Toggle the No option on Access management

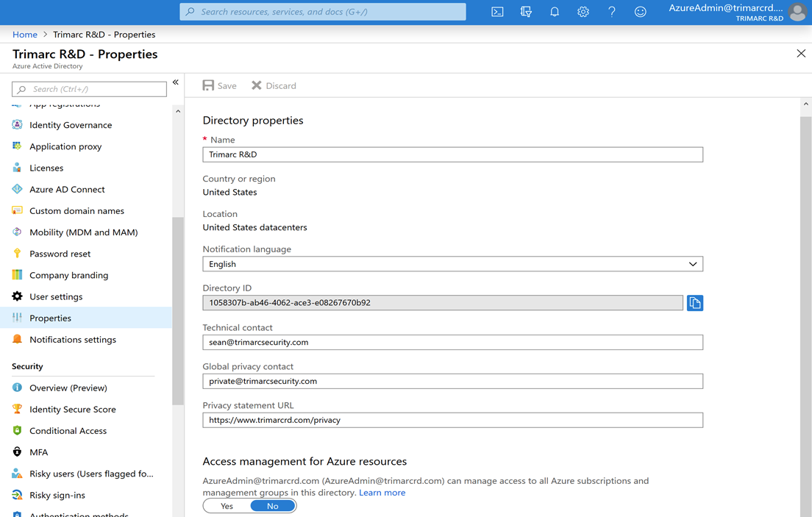(x=271, y=505)
